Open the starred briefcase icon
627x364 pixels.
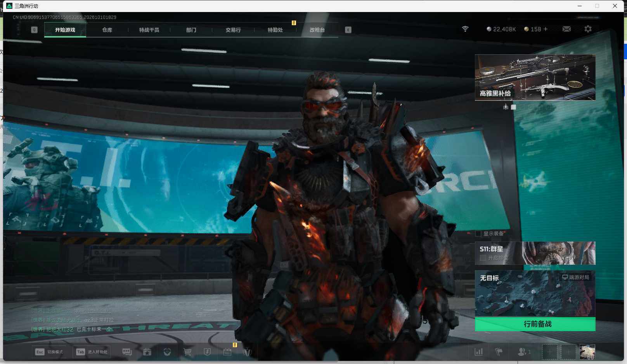coord(147,352)
